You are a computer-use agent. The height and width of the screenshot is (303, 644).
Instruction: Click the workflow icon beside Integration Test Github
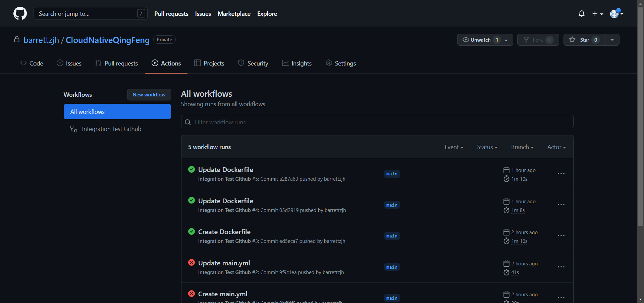tap(74, 129)
